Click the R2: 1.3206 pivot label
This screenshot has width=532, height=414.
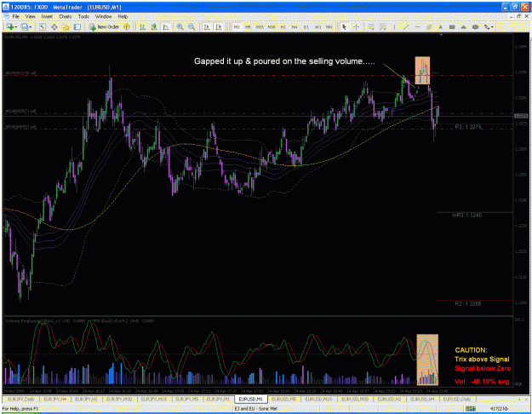click(x=468, y=303)
